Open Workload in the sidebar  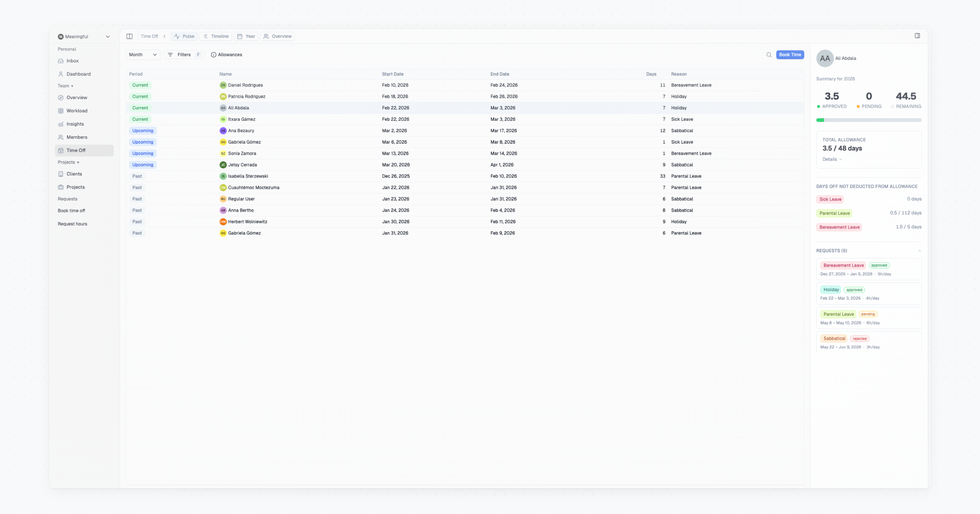click(x=77, y=111)
